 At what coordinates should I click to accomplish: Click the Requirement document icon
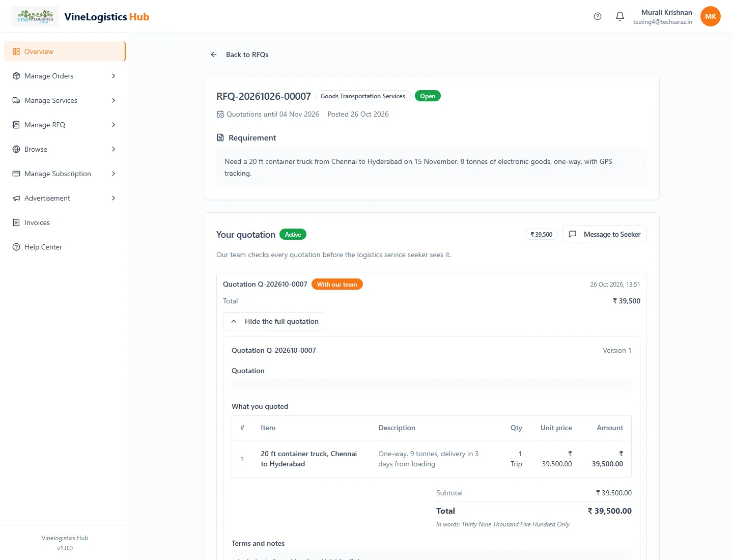tap(220, 137)
